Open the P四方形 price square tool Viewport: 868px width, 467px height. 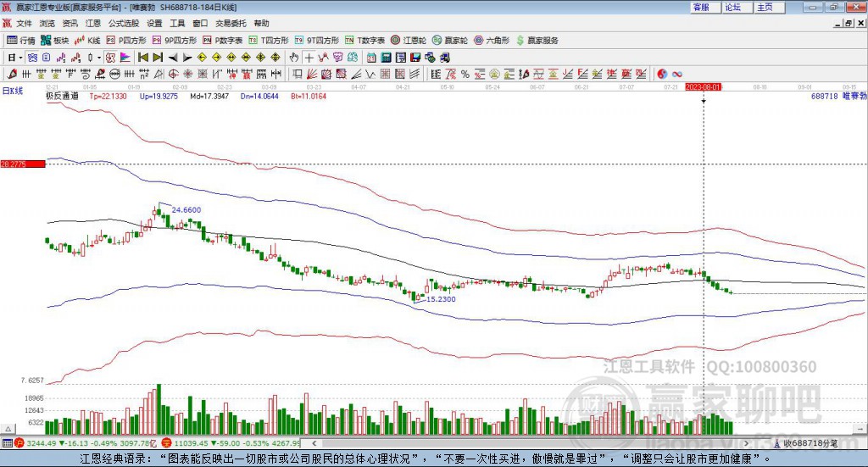click(126, 41)
